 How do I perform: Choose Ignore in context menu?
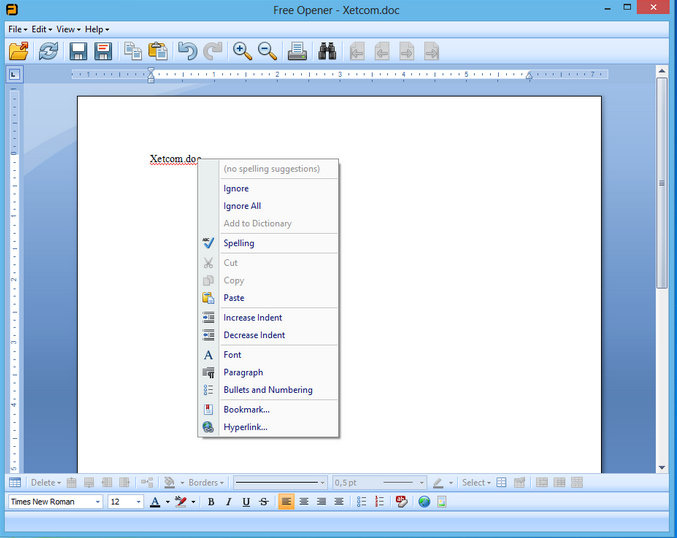[x=268, y=188]
